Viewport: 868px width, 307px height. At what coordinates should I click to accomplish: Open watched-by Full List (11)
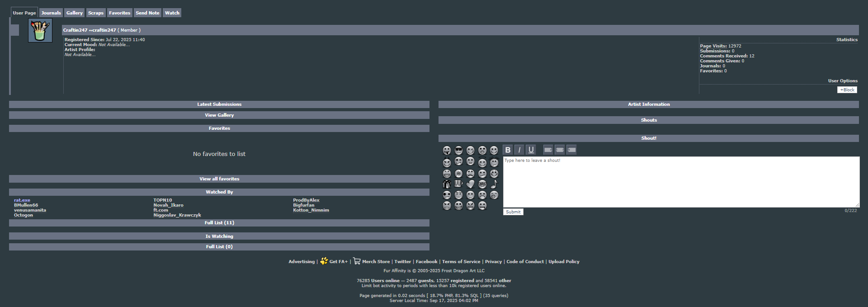[219, 222]
